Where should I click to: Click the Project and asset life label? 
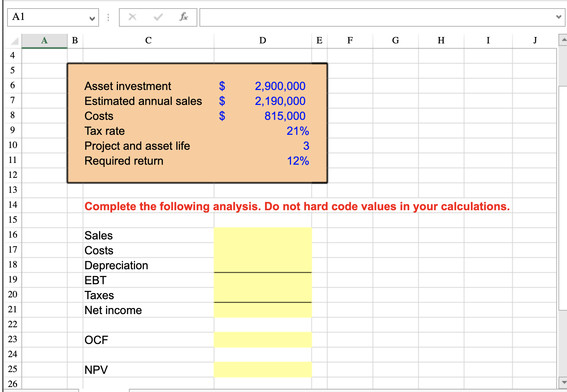(x=137, y=146)
